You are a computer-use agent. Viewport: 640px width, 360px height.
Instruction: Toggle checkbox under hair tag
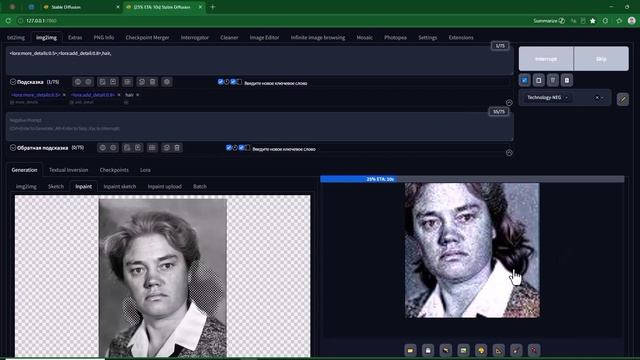(x=126, y=102)
